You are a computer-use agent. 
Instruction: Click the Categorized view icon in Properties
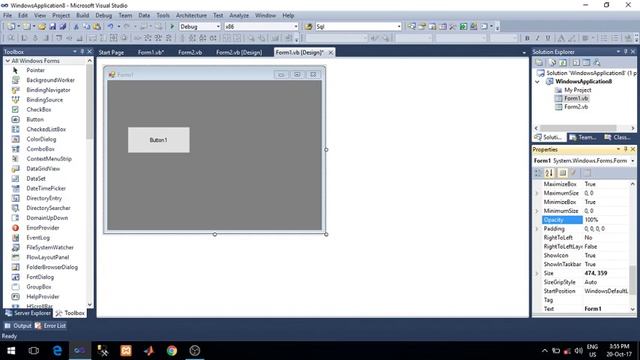point(538,173)
